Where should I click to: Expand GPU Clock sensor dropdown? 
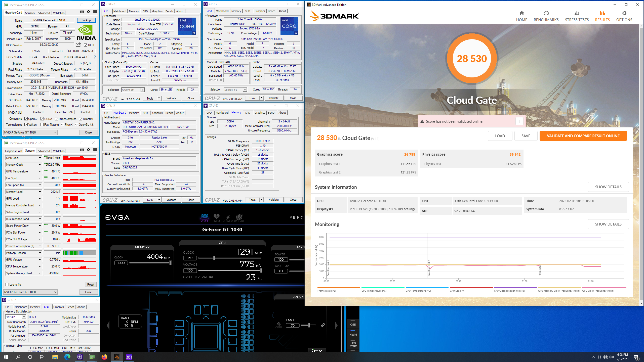[x=40, y=158]
